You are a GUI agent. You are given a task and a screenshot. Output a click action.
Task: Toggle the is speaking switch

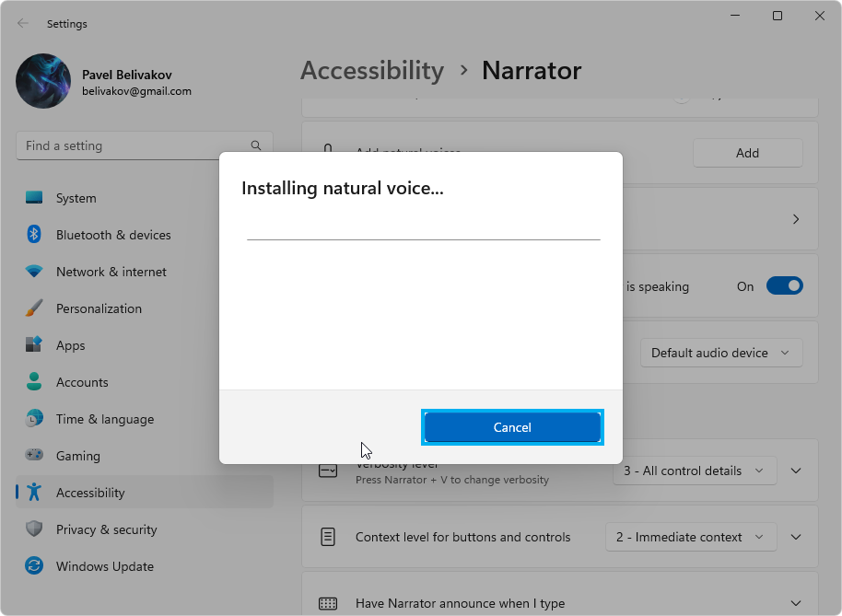pyautogui.click(x=785, y=286)
